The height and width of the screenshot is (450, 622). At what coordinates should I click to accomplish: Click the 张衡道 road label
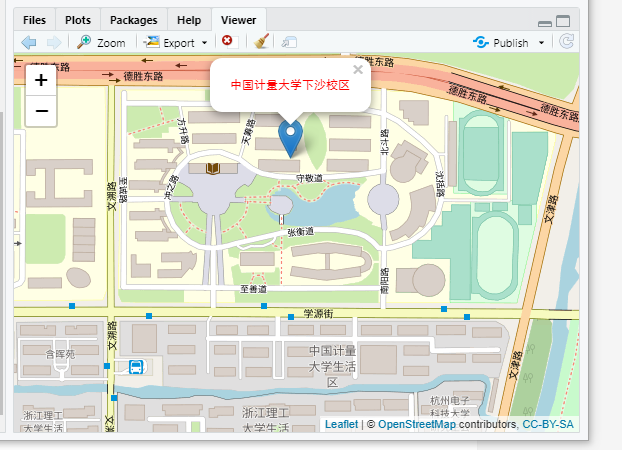point(300,232)
